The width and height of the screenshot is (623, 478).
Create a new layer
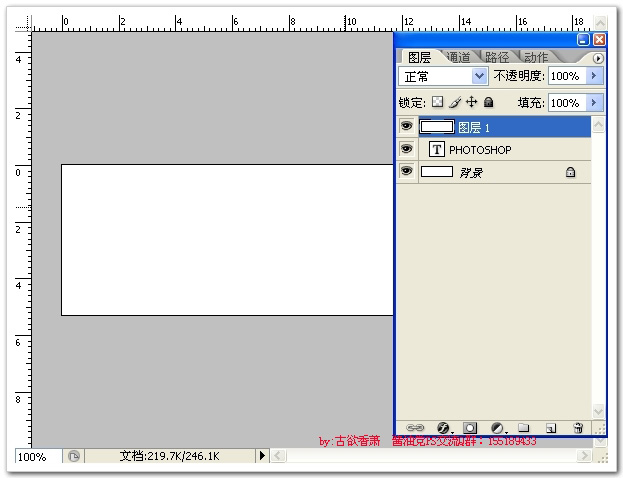pos(551,428)
